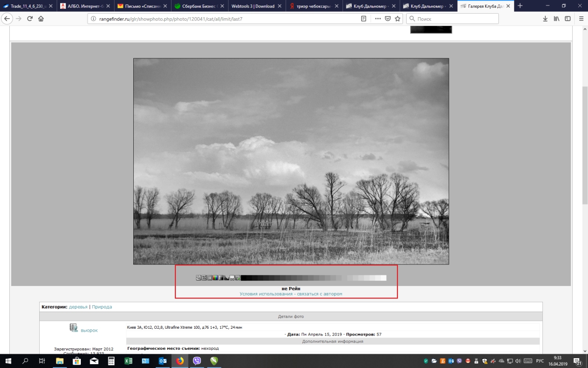This screenshot has width=588, height=368.
Task: Open the histogram icon under the photo
Action: [226, 278]
